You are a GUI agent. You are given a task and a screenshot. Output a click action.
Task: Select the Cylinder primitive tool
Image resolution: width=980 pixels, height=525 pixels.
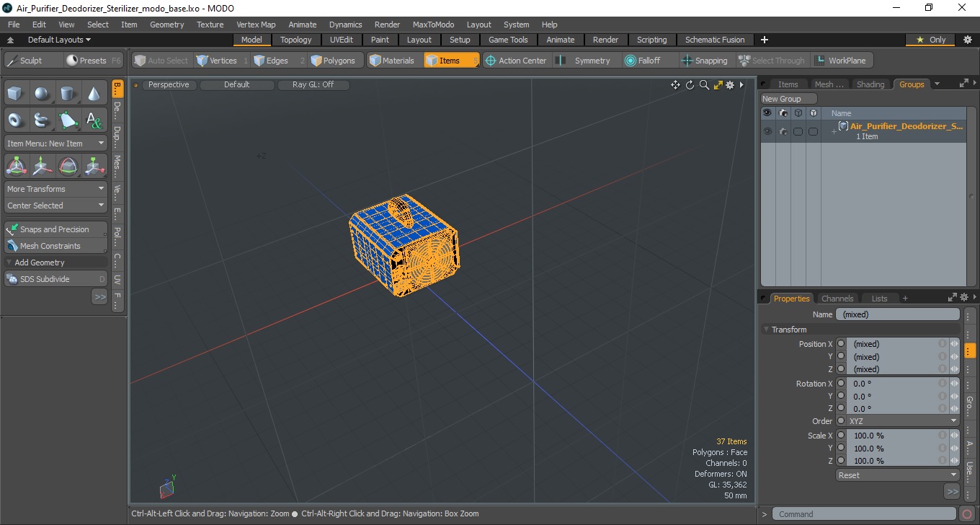click(68, 94)
